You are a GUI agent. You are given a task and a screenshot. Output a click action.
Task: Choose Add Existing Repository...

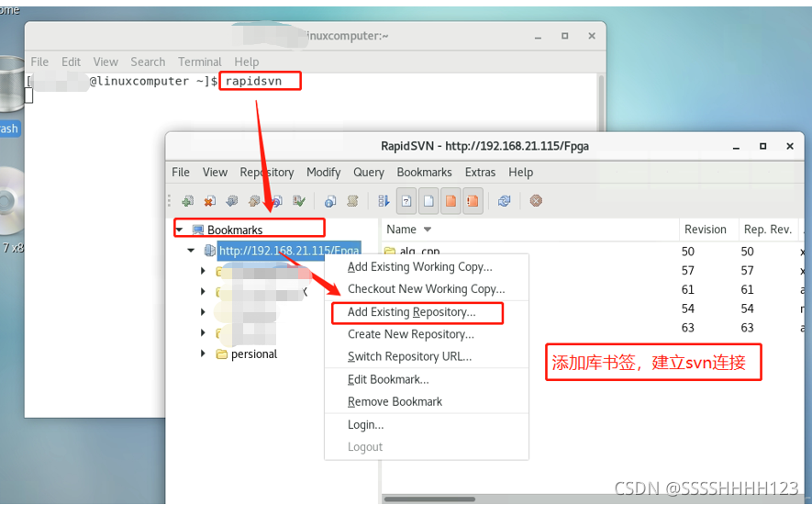click(427, 312)
